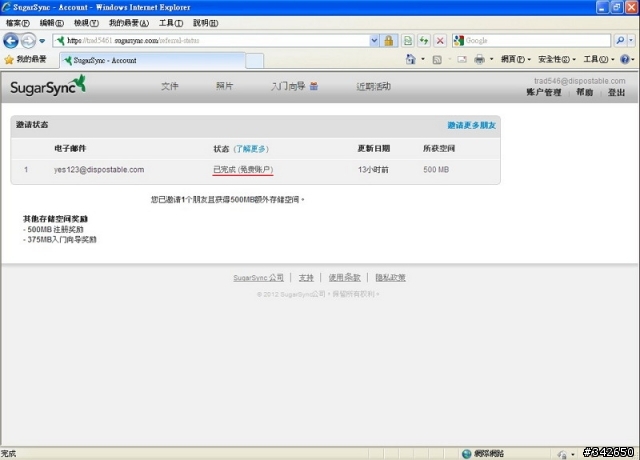
Task: Stop loading with the red X icon
Action: click(x=440, y=40)
